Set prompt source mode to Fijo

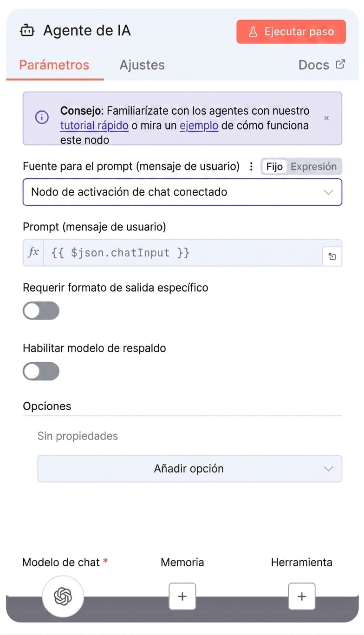[274, 166]
